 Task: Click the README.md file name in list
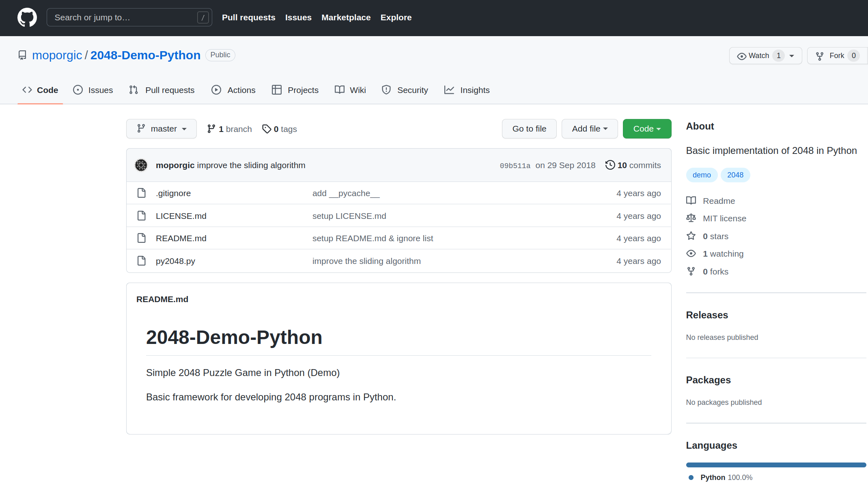(x=181, y=238)
